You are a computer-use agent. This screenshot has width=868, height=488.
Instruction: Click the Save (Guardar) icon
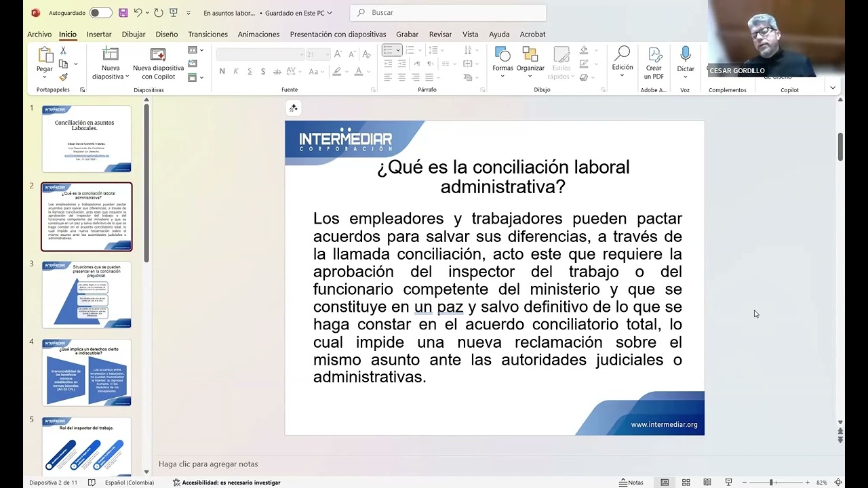coord(123,13)
